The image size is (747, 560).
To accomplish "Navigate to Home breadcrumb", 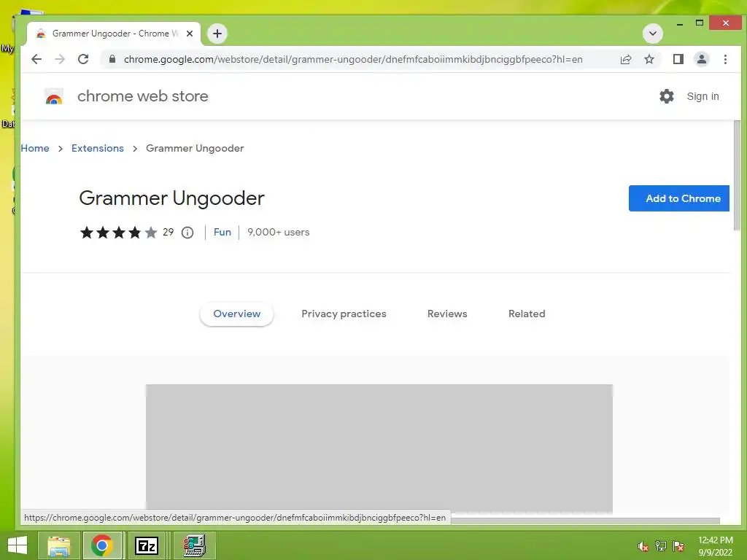I will pyautogui.click(x=35, y=148).
